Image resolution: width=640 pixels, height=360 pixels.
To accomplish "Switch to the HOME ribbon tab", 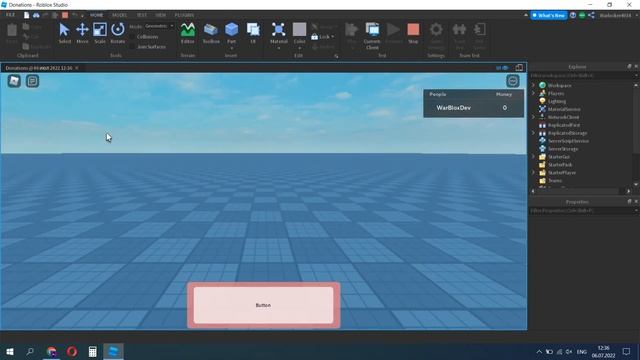I will pos(96,15).
